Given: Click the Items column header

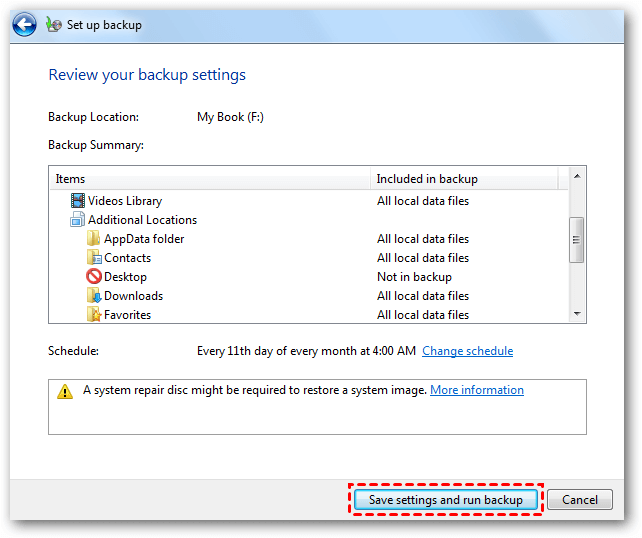Looking at the screenshot, I should [x=210, y=179].
